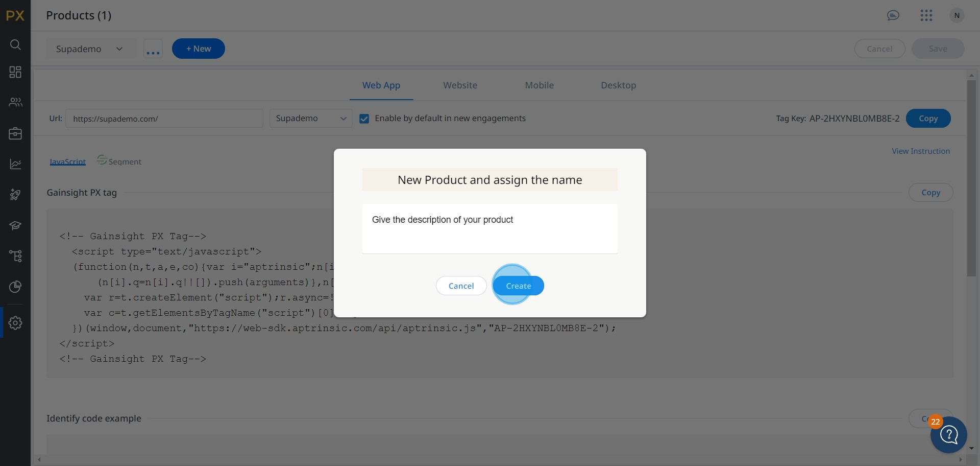980x466 pixels.
Task: Open the search icon in sidebar
Action: pyautogui.click(x=15, y=44)
